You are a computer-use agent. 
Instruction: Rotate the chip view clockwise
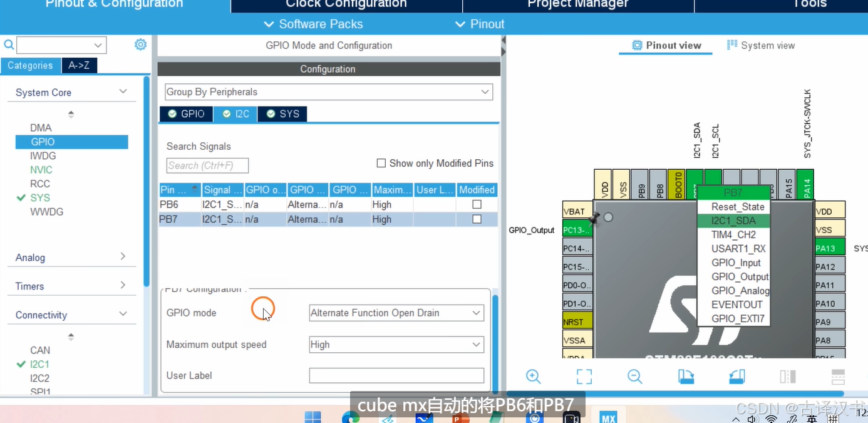(x=686, y=376)
